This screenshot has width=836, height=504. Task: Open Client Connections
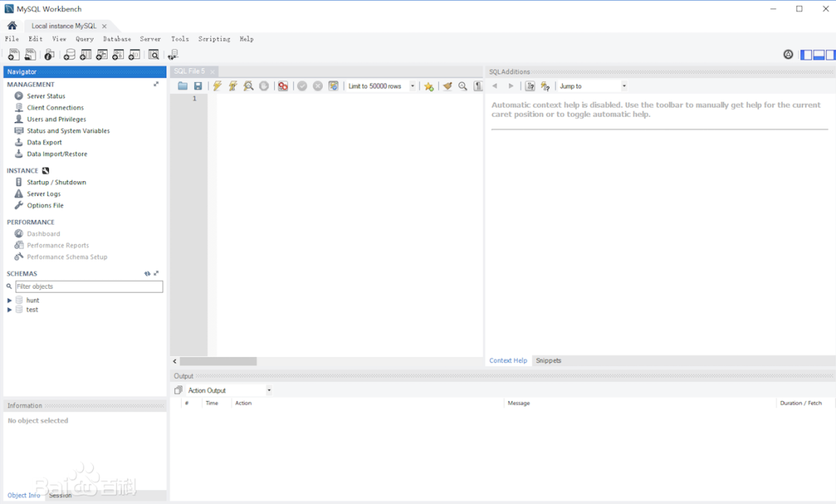point(56,108)
